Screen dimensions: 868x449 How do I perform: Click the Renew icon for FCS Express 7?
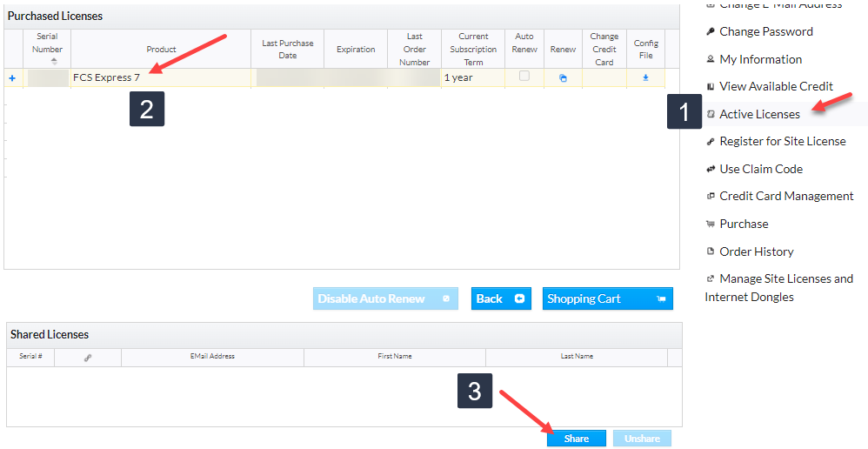(x=563, y=77)
